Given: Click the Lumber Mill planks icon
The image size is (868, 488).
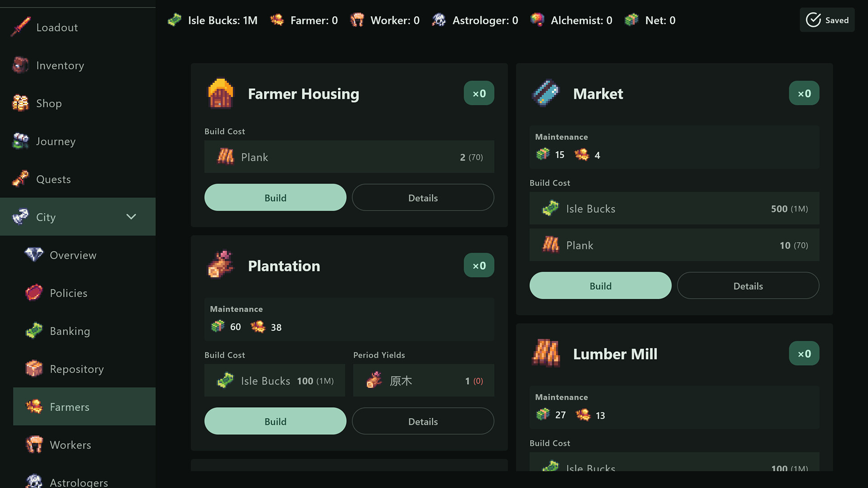Looking at the screenshot, I should coord(545,353).
